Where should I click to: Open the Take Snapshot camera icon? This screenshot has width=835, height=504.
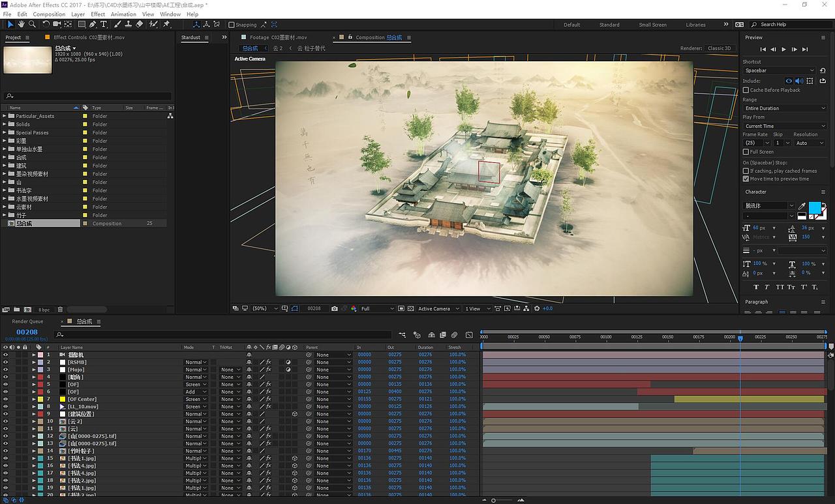pyautogui.click(x=335, y=308)
